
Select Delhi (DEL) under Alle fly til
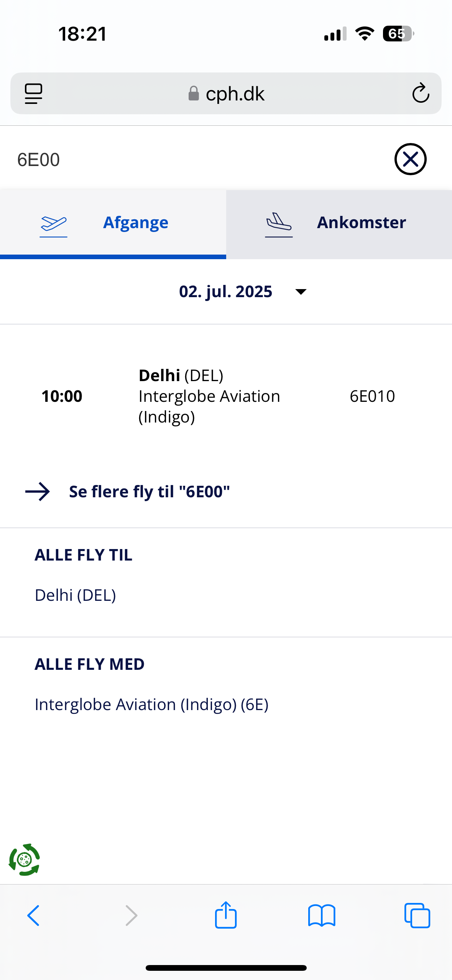click(76, 595)
